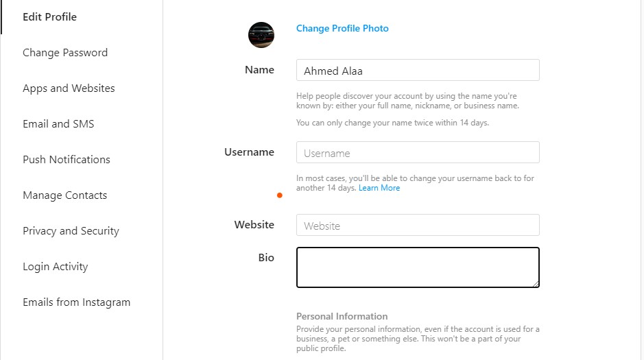Select Email and SMS in sidebar

tap(58, 124)
